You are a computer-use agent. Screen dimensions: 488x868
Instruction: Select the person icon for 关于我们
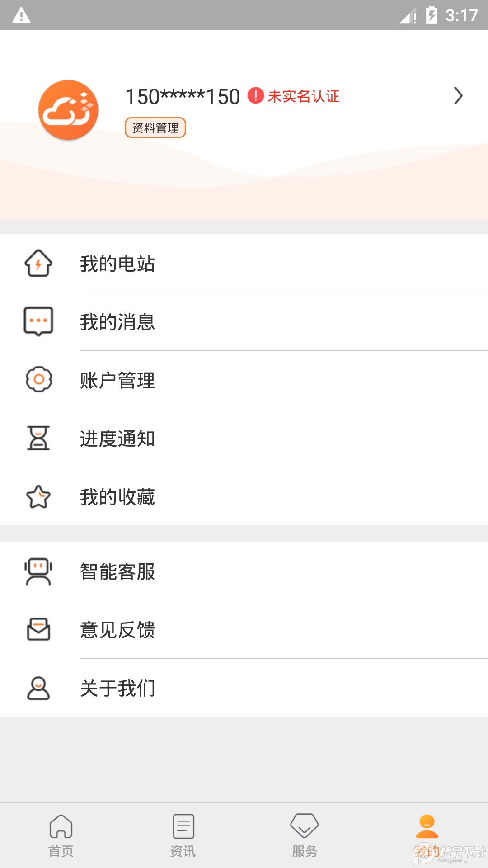38,688
